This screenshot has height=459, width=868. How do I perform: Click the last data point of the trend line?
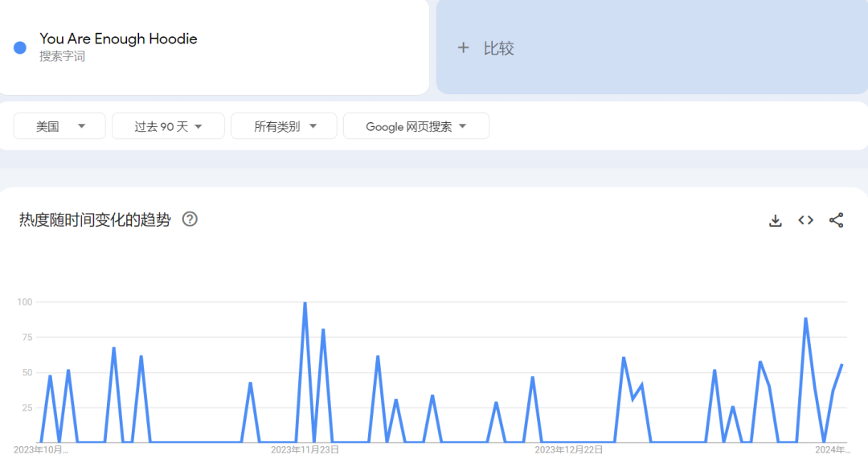pyautogui.click(x=841, y=365)
